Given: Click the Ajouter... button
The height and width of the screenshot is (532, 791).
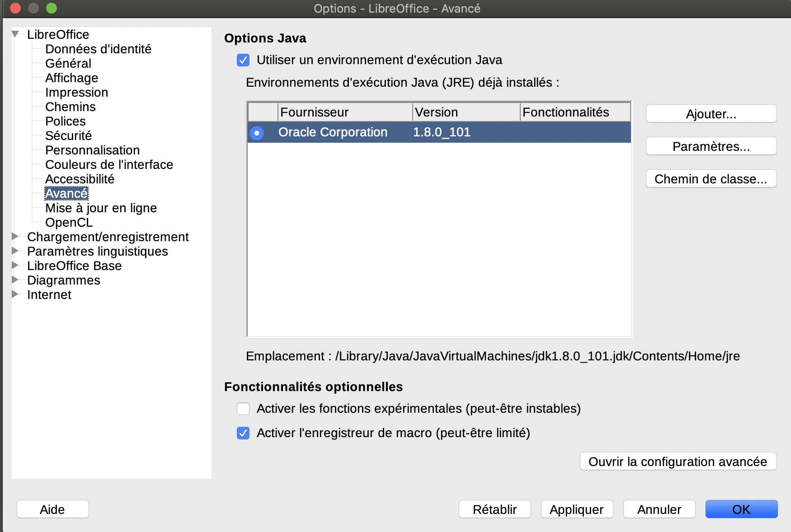Looking at the screenshot, I should point(711,114).
